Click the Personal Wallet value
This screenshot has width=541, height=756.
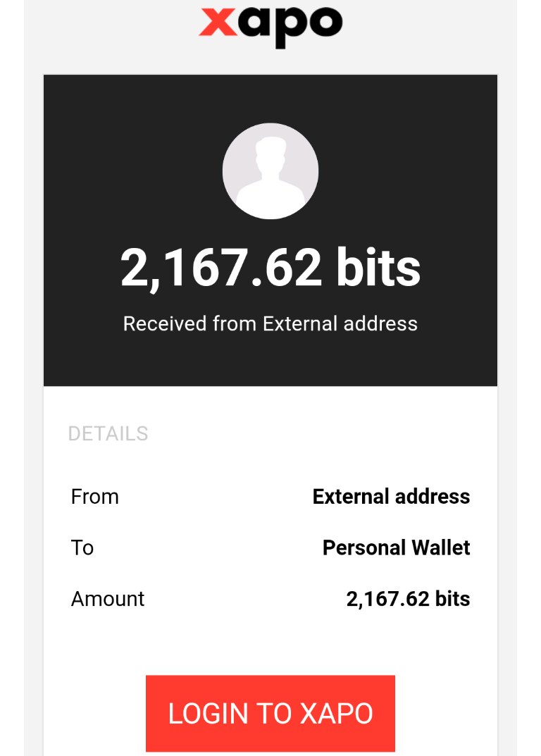click(x=396, y=547)
